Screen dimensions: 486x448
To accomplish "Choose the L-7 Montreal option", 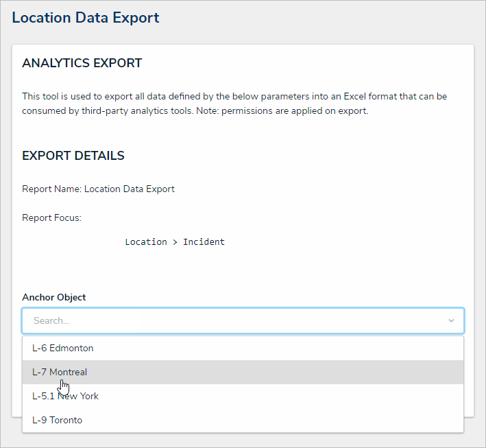I will tap(60, 372).
